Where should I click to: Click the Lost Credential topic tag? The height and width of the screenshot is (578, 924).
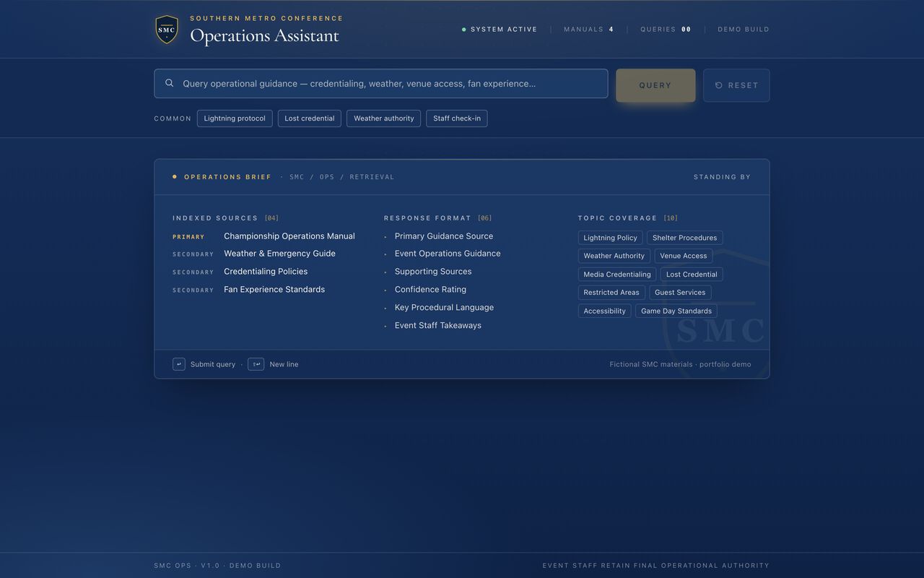coord(692,275)
